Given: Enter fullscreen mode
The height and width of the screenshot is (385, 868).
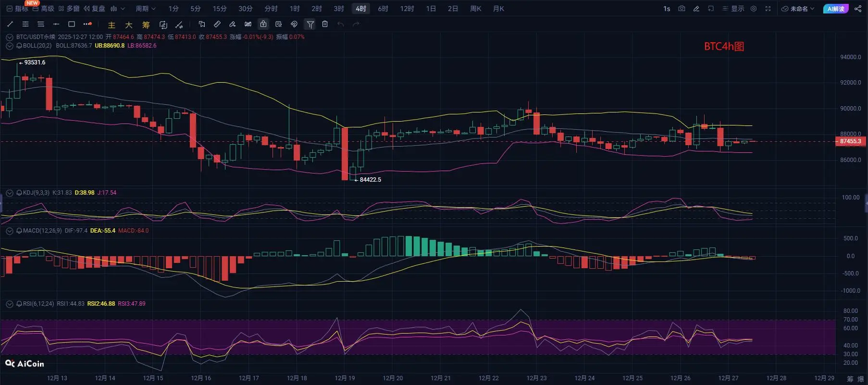Looking at the screenshot, I should (768, 9).
